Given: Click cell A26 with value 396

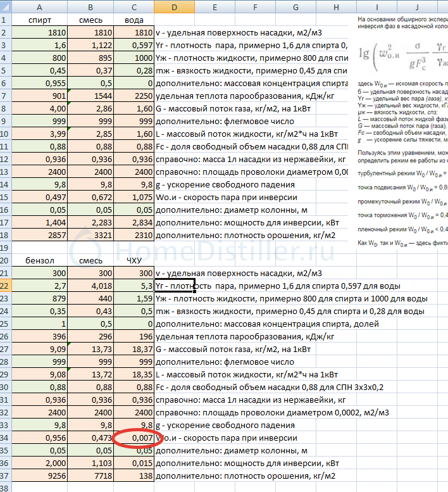Looking at the screenshot, I should pos(39,336).
